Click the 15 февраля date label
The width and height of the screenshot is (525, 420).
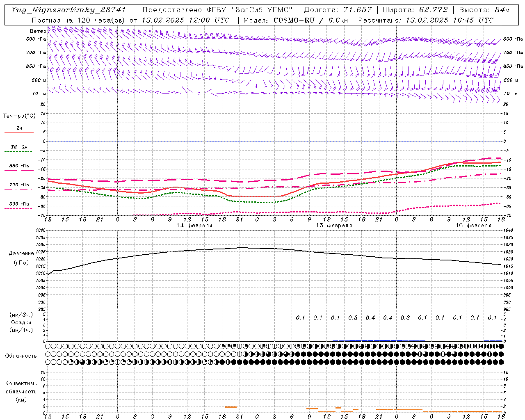pyautogui.click(x=334, y=226)
